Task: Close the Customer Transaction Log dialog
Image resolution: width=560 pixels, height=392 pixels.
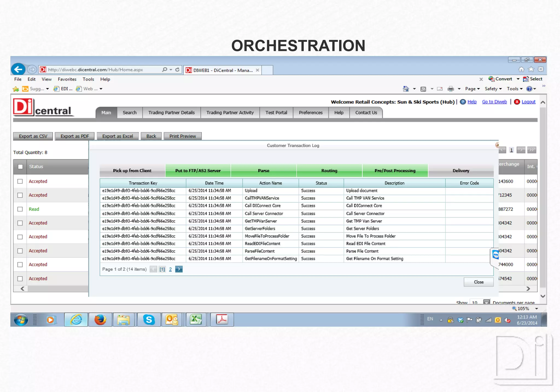Action: 479,282
